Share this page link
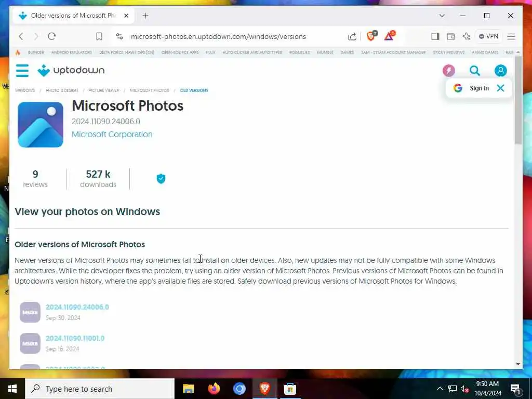 pyautogui.click(x=352, y=36)
